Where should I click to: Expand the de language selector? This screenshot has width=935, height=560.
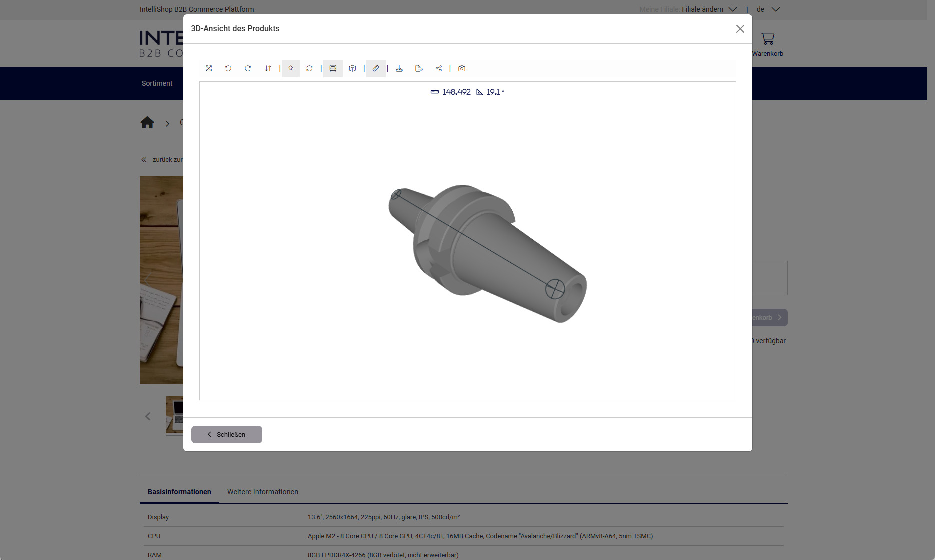768,9
